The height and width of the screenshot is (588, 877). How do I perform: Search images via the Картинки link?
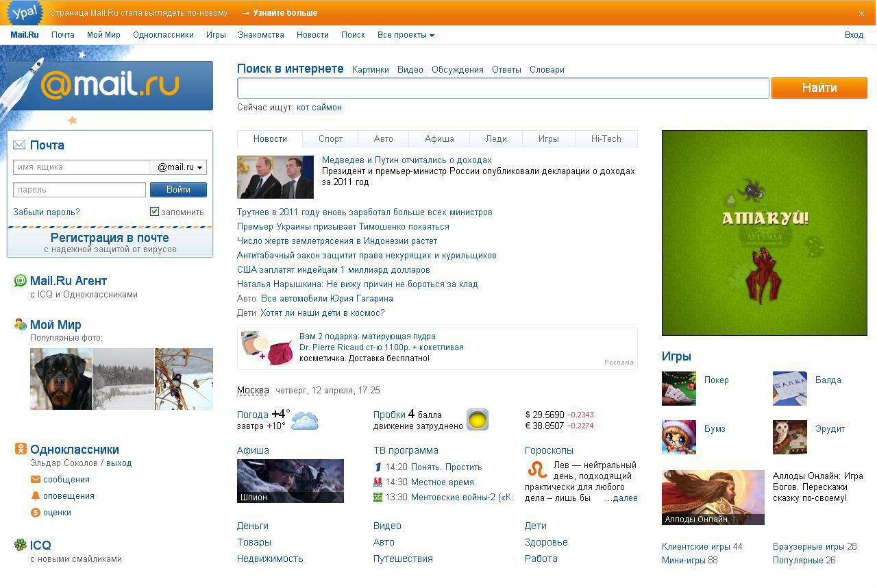[371, 70]
